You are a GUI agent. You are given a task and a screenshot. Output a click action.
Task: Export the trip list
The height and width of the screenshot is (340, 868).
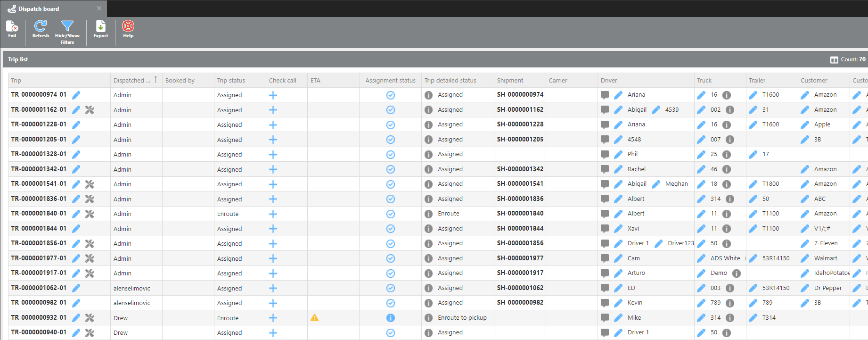101,29
